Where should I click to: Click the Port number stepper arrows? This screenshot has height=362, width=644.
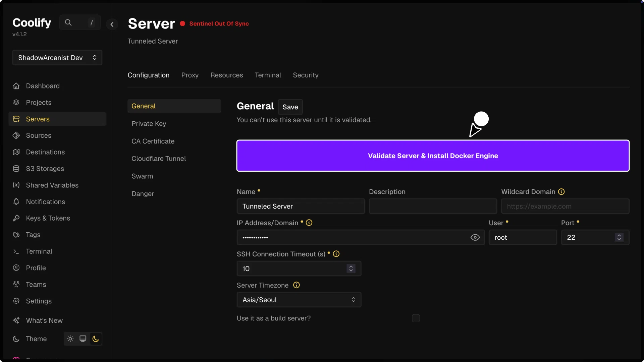coord(619,237)
